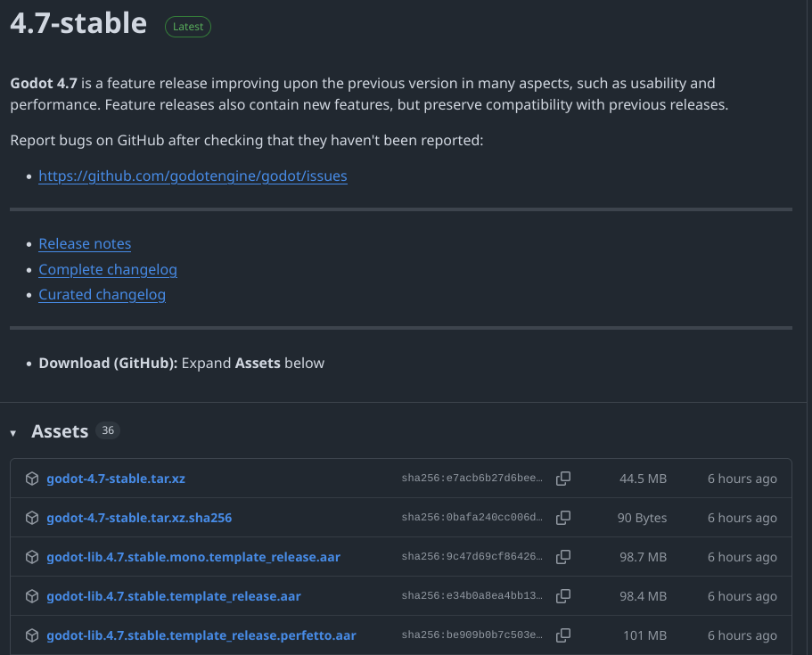The width and height of the screenshot is (812, 655).
Task: Click the 98.4 MB file size
Action: tap(644, 596)
